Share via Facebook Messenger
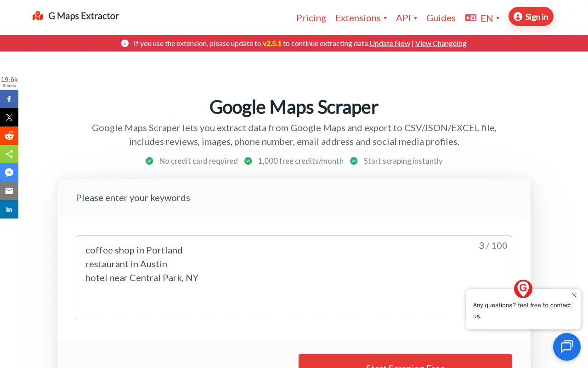 [9, 172]
